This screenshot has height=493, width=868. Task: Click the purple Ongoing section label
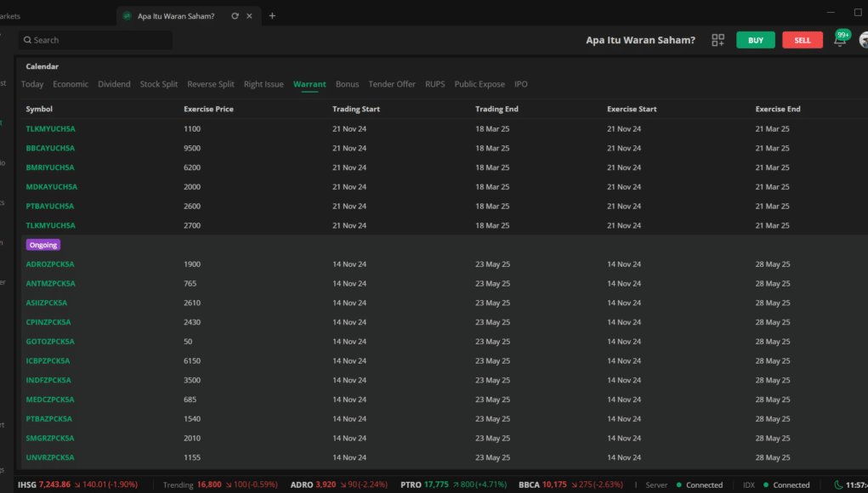pos(43,245)
